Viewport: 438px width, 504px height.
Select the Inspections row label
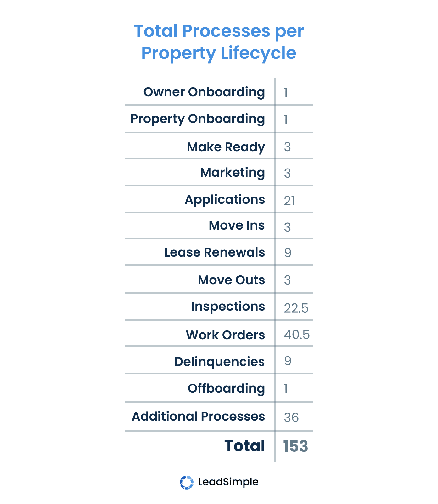pyautogui.click(x=228, y=307)
